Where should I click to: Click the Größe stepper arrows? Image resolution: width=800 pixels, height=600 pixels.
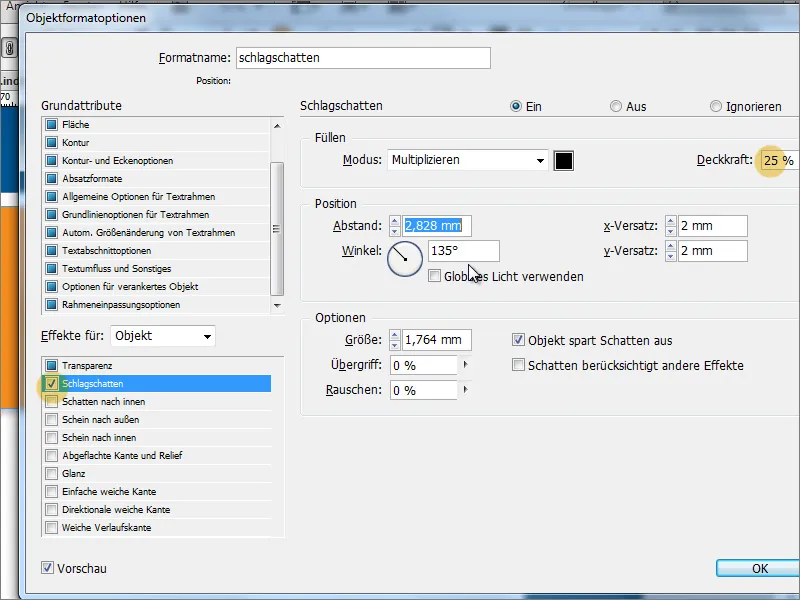(x=394, y=340)
